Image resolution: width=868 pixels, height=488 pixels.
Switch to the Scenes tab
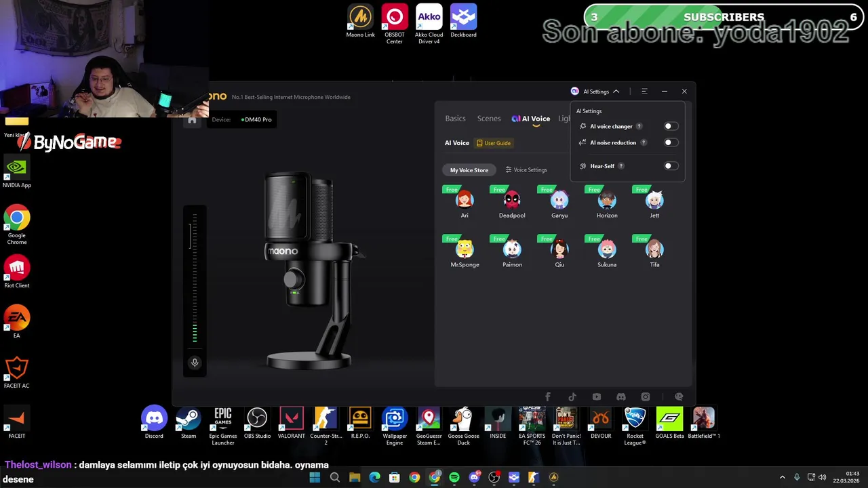click(x=489, y=119)
